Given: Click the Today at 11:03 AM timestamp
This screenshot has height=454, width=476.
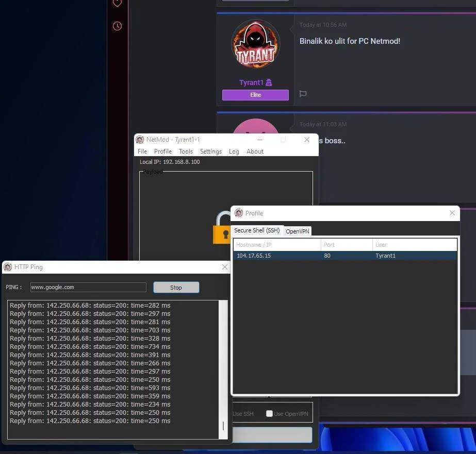Looking at the screenshot, I should click(323, 124).
